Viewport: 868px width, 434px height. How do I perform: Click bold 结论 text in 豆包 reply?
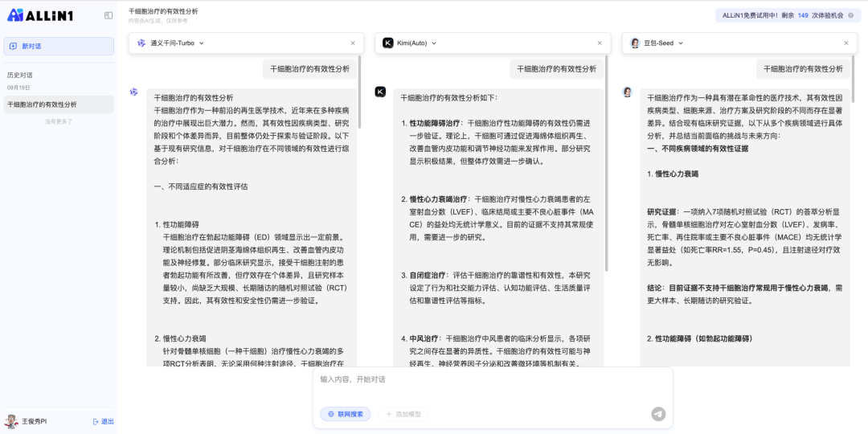654,288
